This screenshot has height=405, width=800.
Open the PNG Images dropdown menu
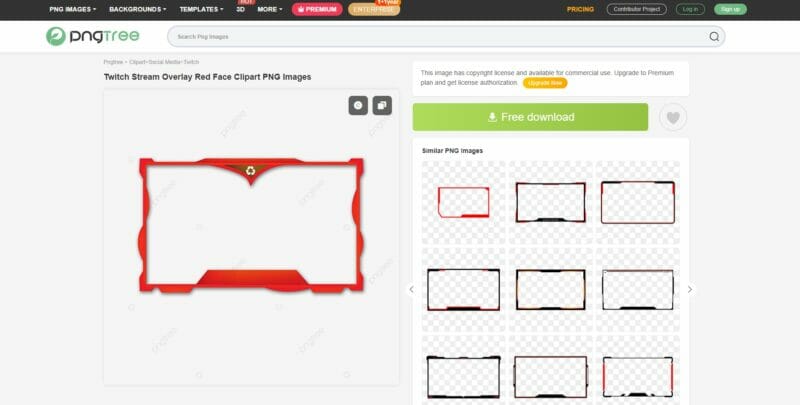[72, 9]
